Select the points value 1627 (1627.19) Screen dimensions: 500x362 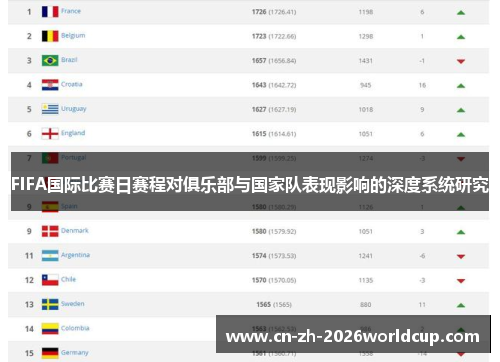pyautogui.click(x=274, y=109)
